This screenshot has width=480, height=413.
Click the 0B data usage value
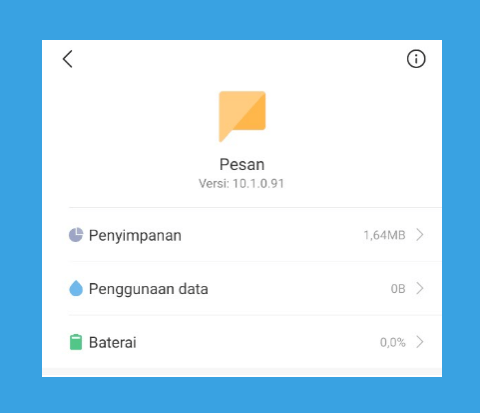(x=398, y=289)
